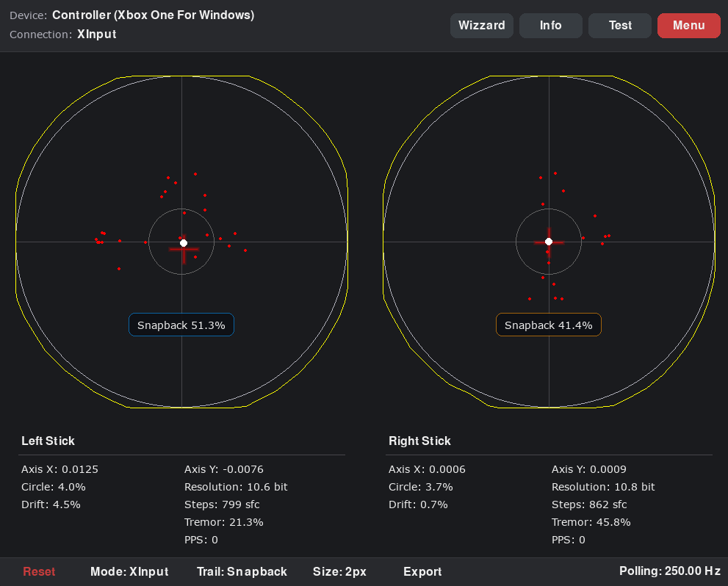
Task: Click the right stick Snapback 41.4% badge
Action: tap(549, 325)
